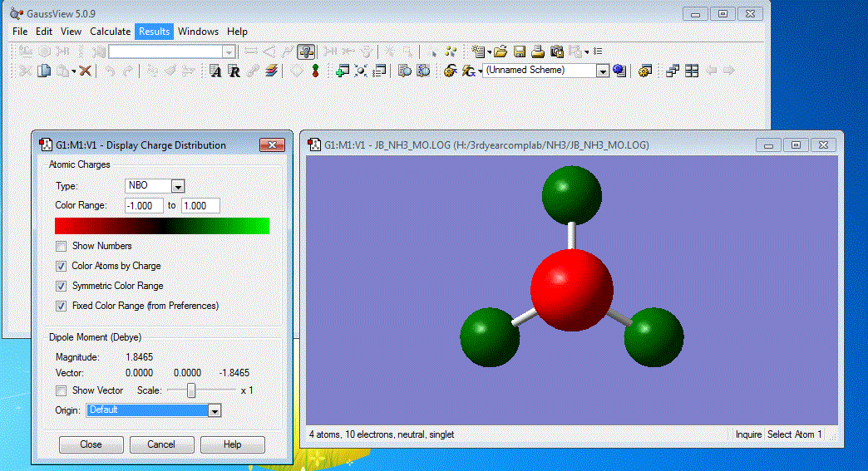868x471 pixels.
Task: Open the Calculate menu
Action: [110, 32]
